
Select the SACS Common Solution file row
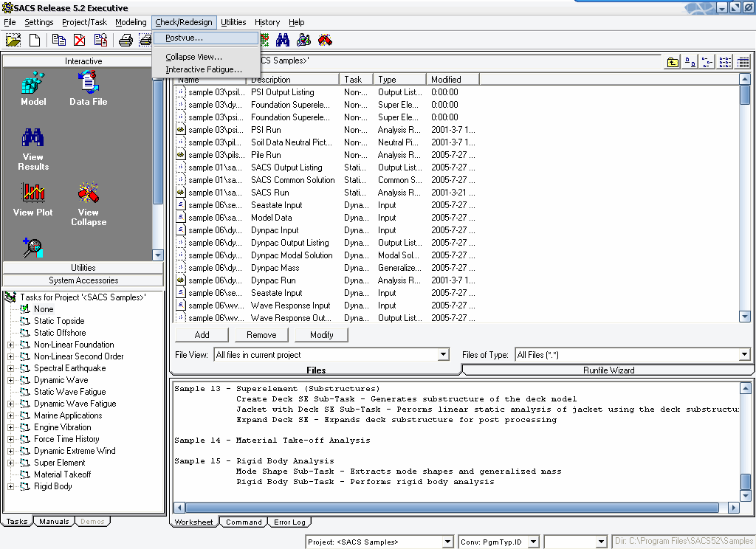pos(326,180)
